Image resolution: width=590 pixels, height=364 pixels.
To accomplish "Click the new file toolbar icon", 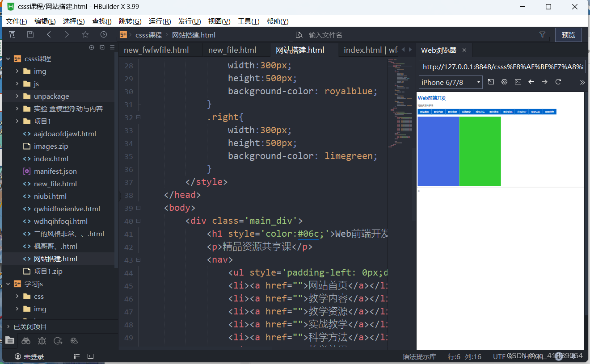I will pyautogui.click(x=12, y=34).
